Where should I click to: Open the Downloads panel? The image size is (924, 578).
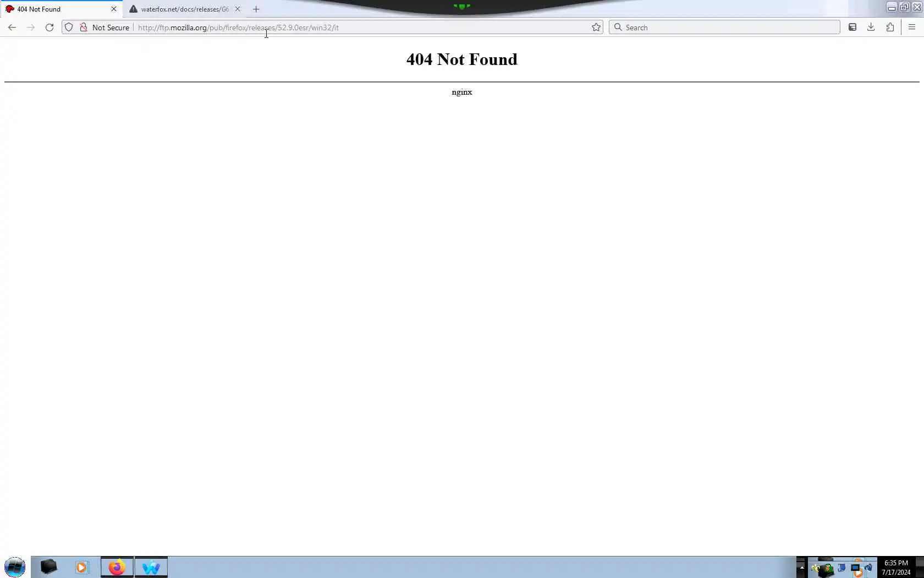[871, 28]
